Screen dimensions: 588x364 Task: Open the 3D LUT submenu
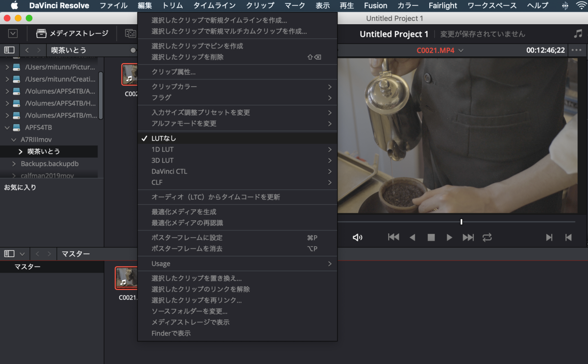(237, 161)
